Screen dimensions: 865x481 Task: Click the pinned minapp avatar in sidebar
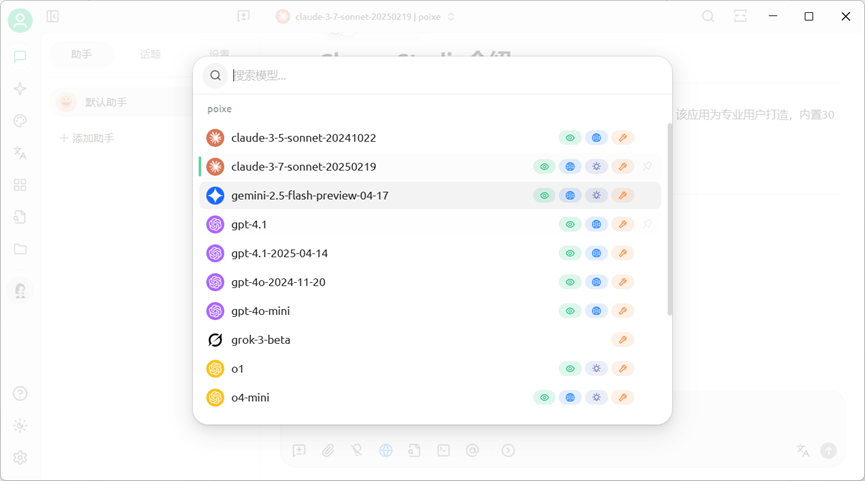(x=20, y=290)
